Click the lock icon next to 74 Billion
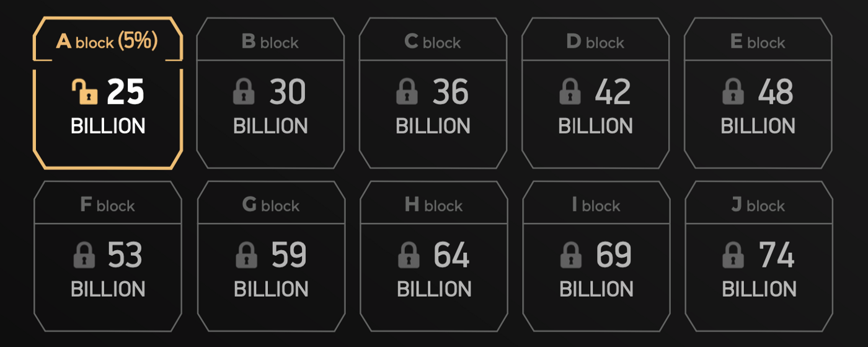 734,255
